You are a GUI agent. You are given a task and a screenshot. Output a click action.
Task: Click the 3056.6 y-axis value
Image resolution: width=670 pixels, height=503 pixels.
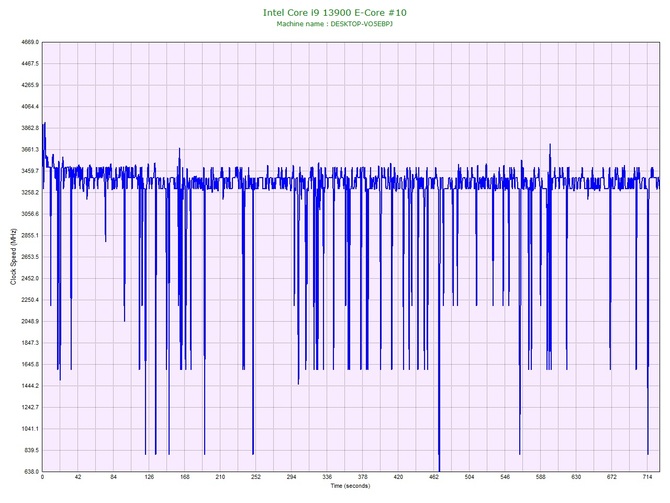(30, 214)
